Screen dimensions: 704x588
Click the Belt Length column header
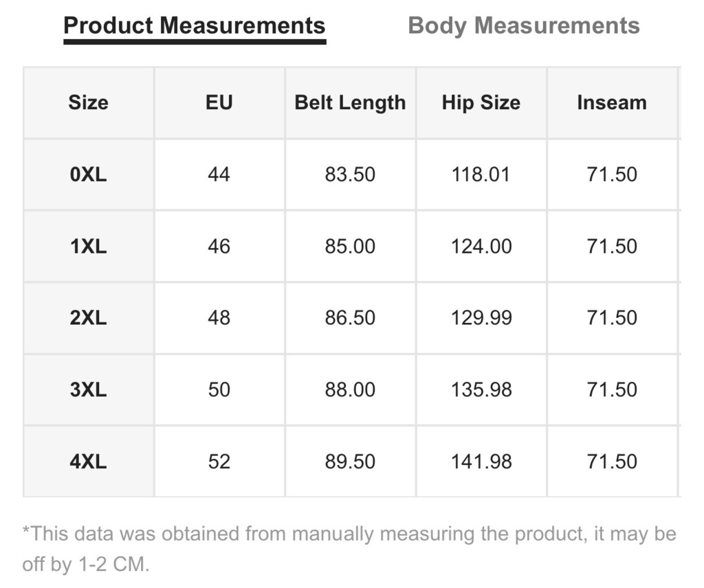coord(350,103)
